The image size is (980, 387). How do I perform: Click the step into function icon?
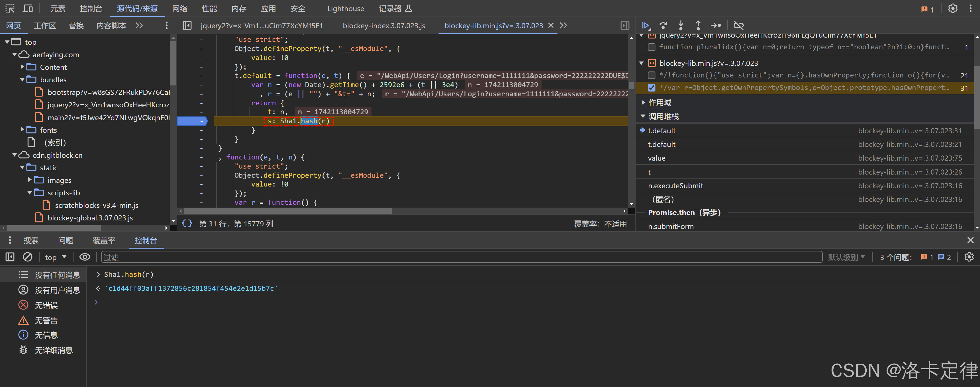tap(681, 25)
